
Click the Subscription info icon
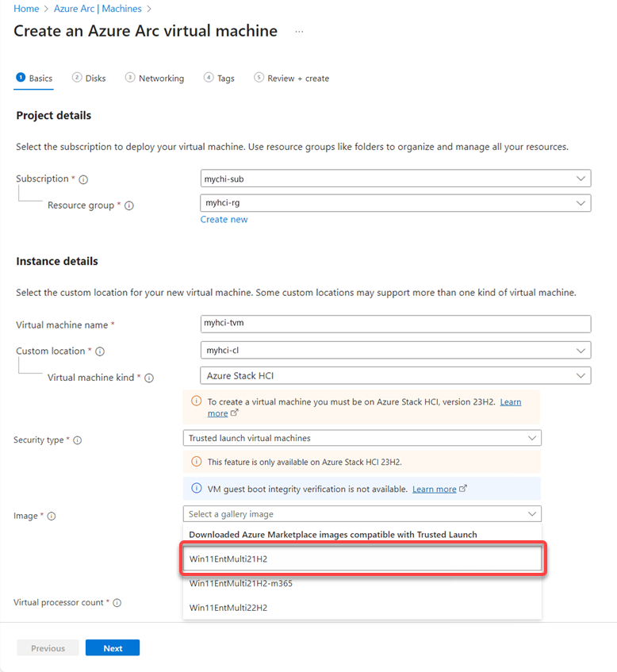83,179
